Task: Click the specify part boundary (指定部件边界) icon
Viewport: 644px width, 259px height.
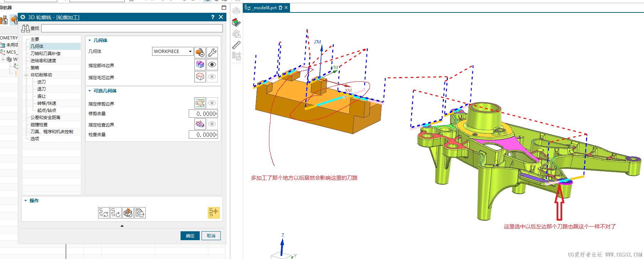Action: 200,65
